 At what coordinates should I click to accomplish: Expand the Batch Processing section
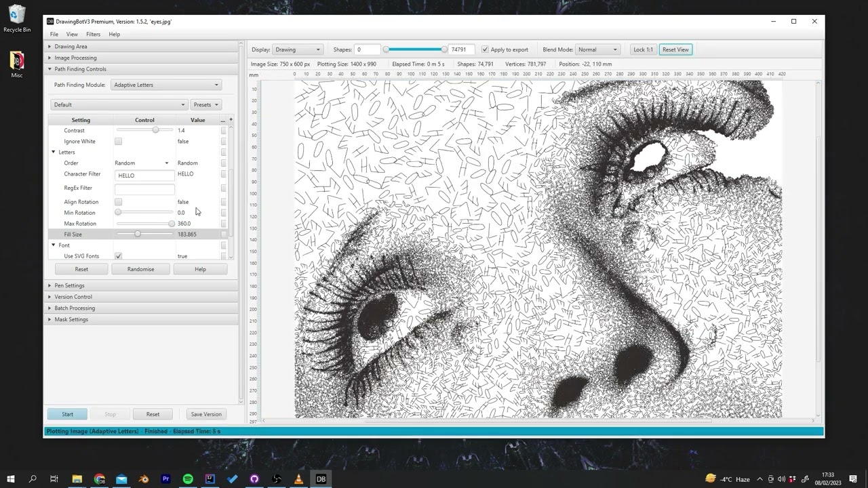pos(141,308)
